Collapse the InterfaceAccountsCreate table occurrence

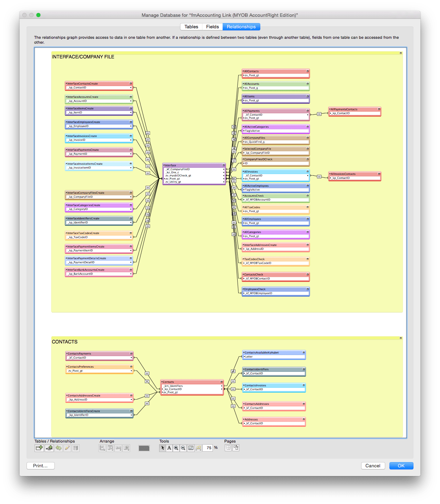click(131, 97)
